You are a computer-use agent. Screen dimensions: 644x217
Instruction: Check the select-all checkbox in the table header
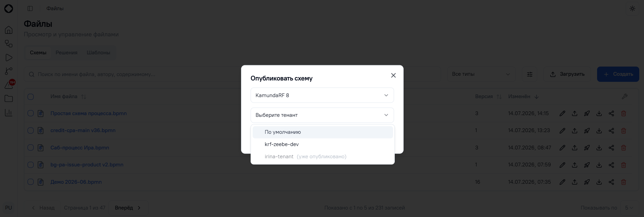coord(31,97)
